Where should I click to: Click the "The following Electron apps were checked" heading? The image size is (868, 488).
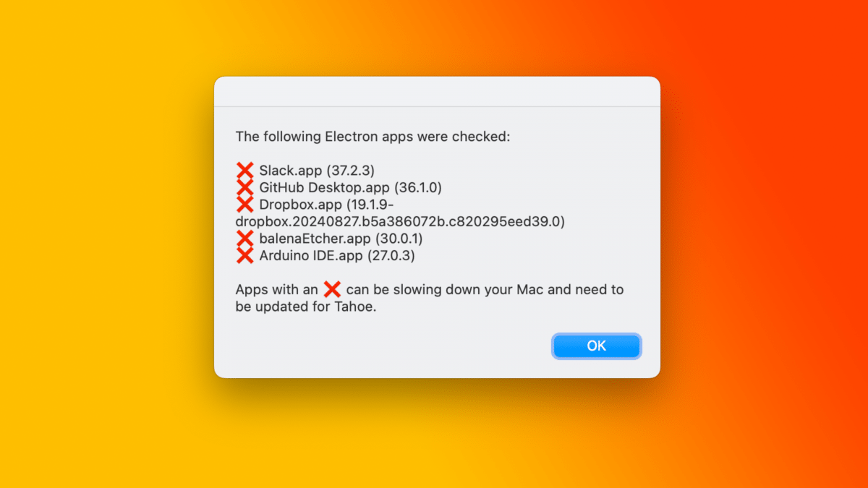coord(373,136)
